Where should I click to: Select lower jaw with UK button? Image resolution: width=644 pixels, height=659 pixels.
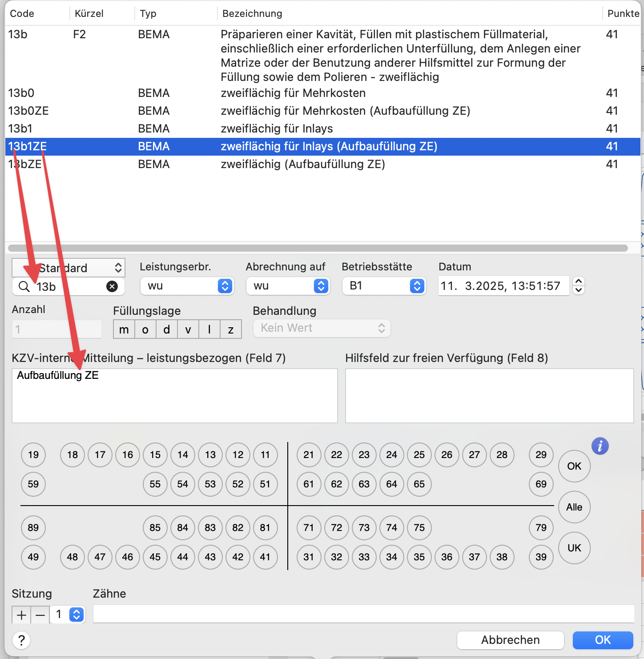point(574,548)
